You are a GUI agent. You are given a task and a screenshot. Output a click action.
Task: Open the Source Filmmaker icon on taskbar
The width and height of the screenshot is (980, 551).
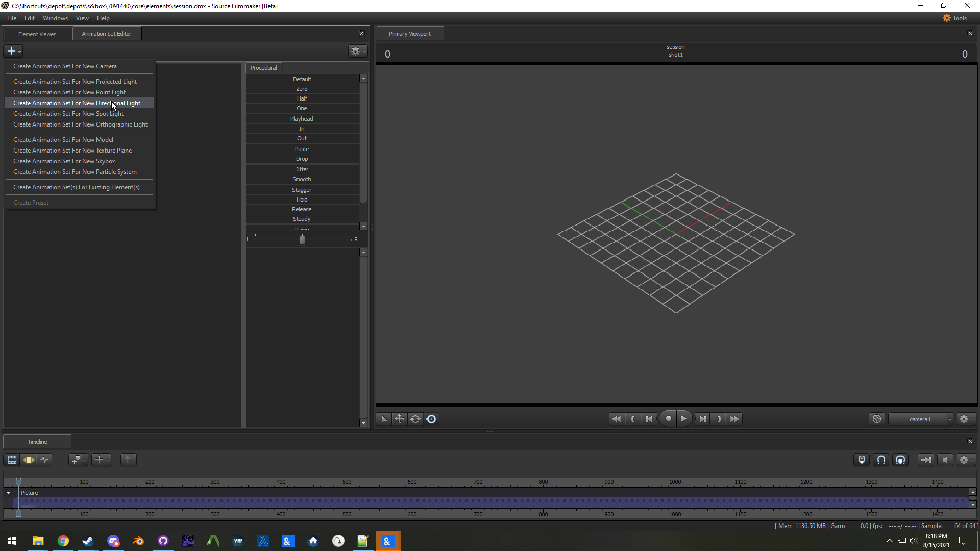(x=388, y=540)
